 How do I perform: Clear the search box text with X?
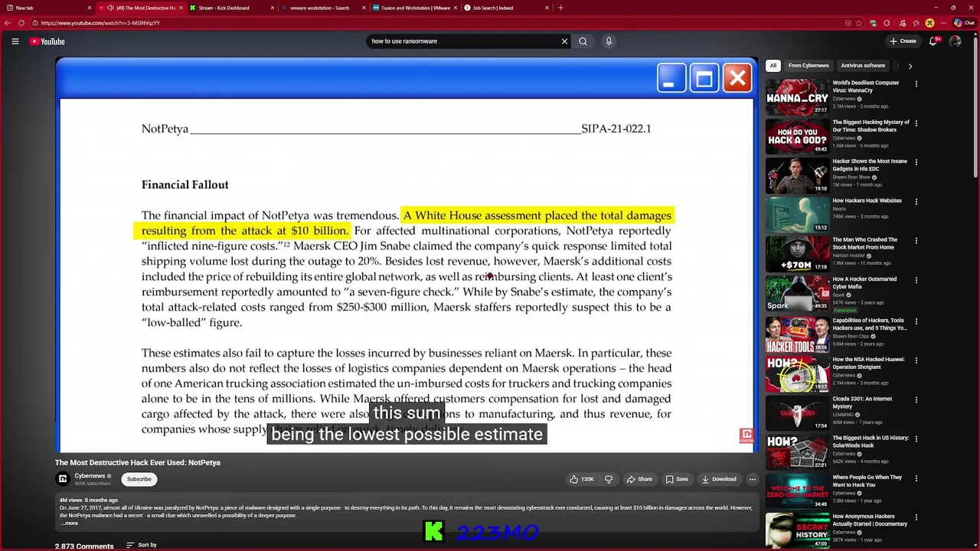click(564, 41)
